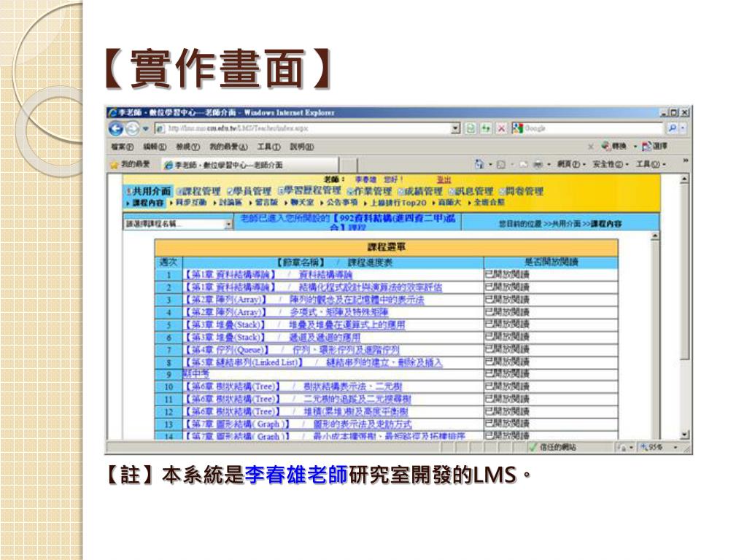Click the Feeds icon in command bar
The height and width of the screenshot is (560, 747).
[501, 164]
